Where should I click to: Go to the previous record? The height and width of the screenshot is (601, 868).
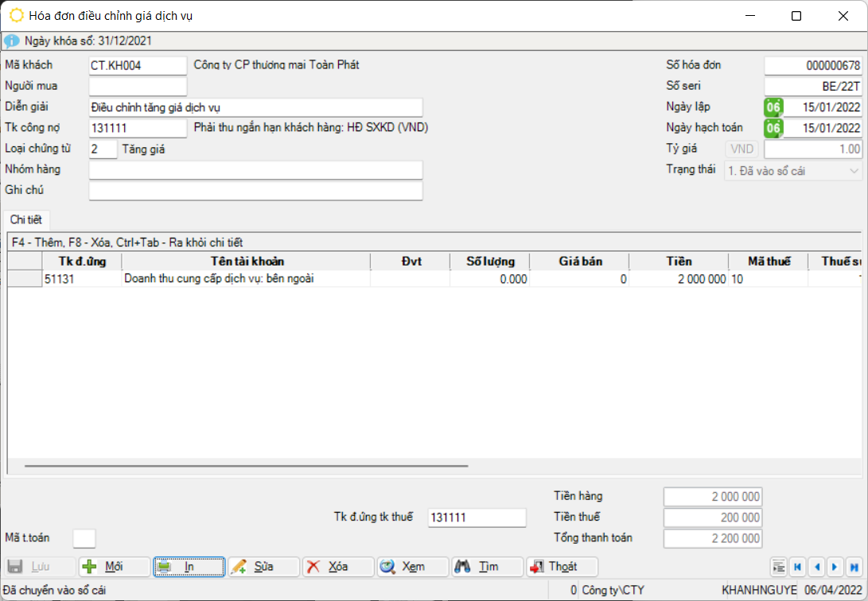(x=816, y=567)
